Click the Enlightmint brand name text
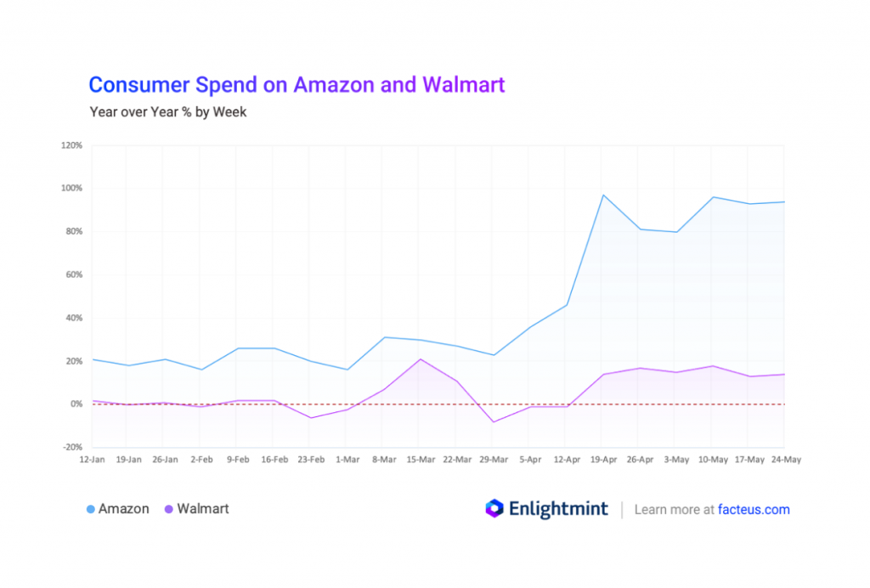Viewport: 870px width, 588px height. 558,509
